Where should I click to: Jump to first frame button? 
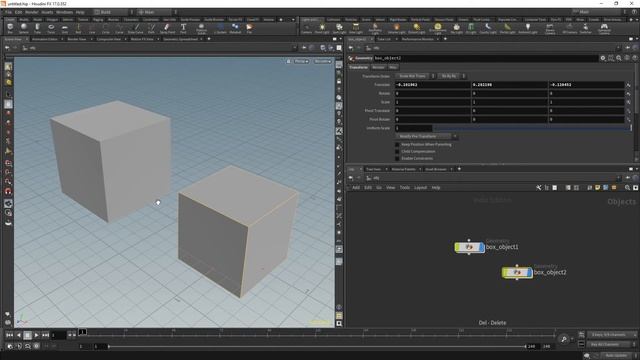pyautogui.click(x=9, y=335)
